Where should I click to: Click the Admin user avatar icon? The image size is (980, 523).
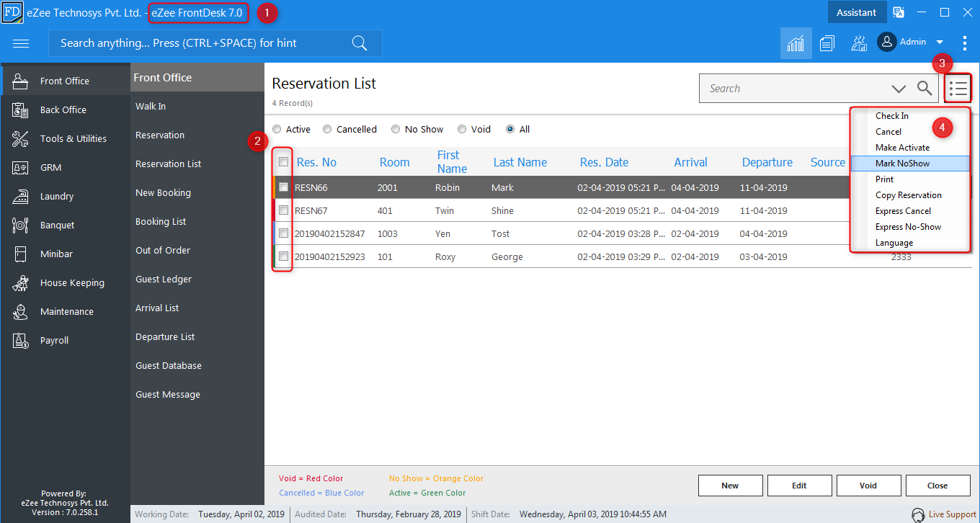pyautogui.click(x=886, y=42)
